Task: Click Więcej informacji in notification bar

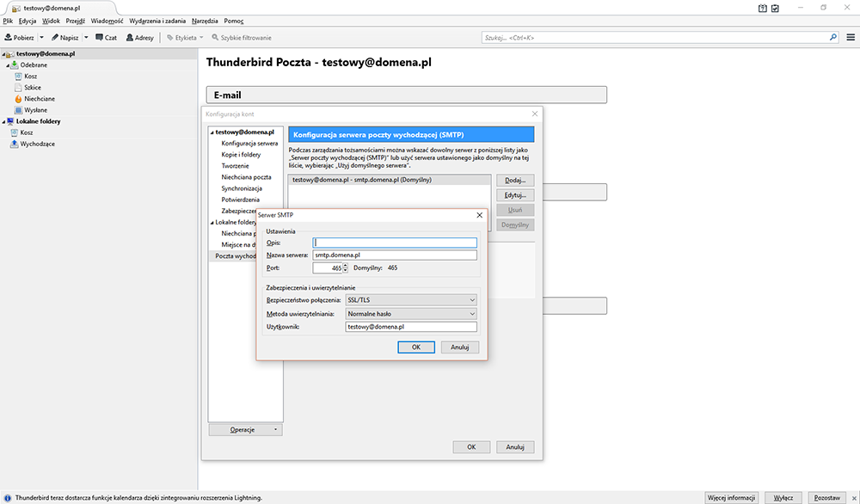Action: [x=732, y=497]
